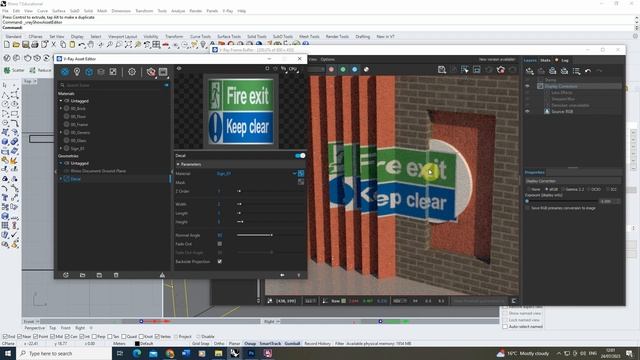The image size is (640, 360).
Task: Open the CPU render engine dropdown
Action: point(293,69)
